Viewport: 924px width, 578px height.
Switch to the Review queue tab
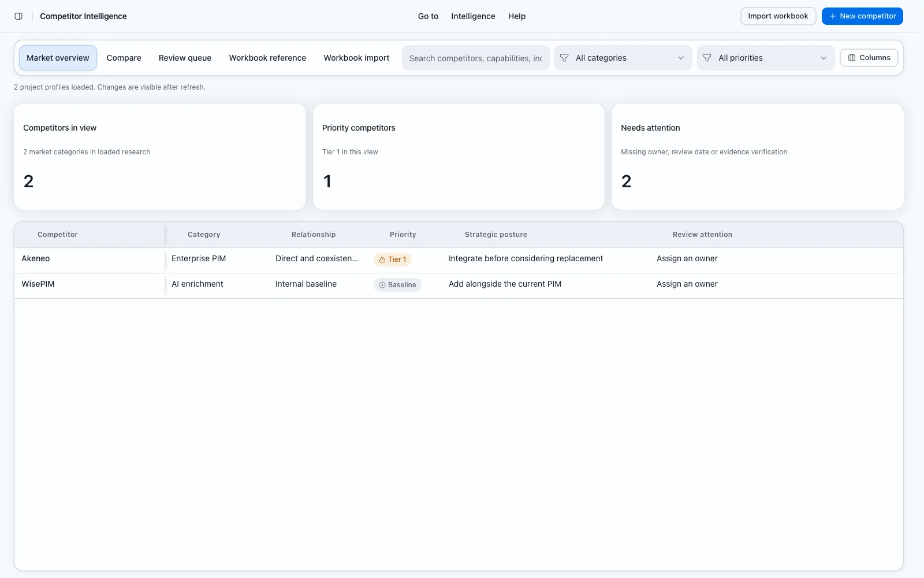[x=185, y=58]
